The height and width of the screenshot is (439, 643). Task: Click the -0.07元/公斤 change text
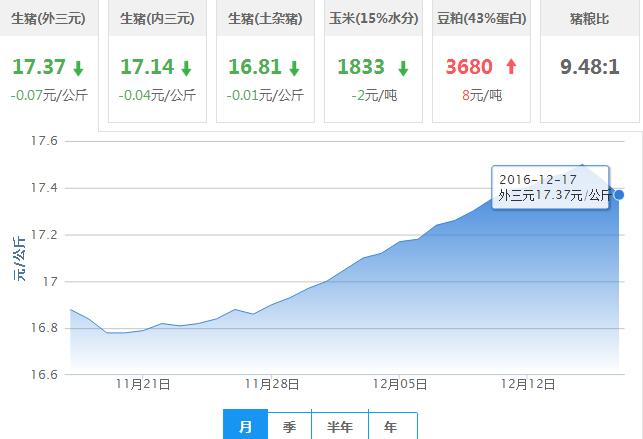(49, 95)
